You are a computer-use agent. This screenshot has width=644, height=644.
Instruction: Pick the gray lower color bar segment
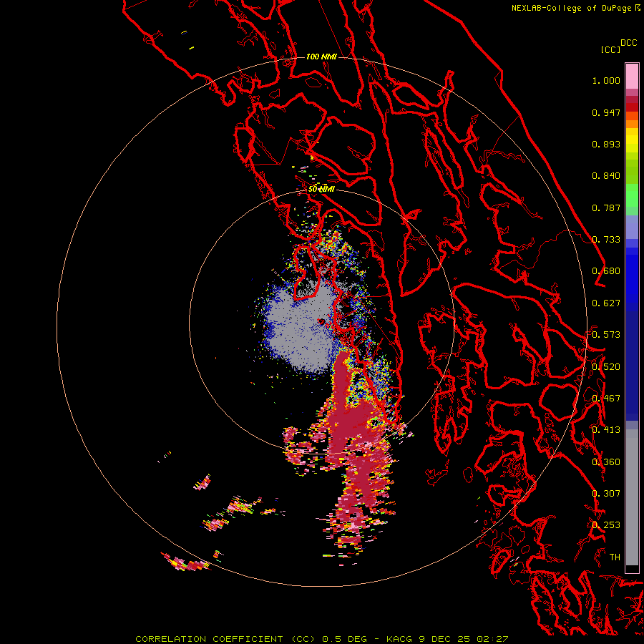coord(632,497)
